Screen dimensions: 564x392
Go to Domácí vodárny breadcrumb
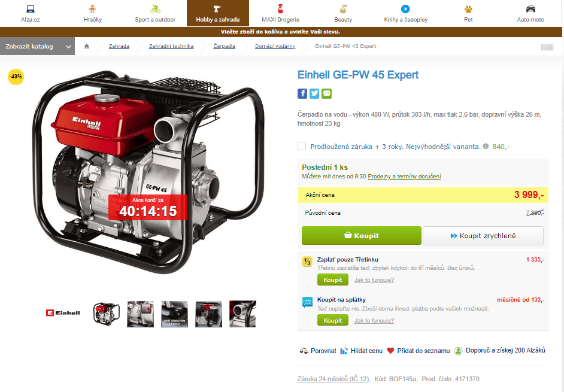(x=275, y=46)
